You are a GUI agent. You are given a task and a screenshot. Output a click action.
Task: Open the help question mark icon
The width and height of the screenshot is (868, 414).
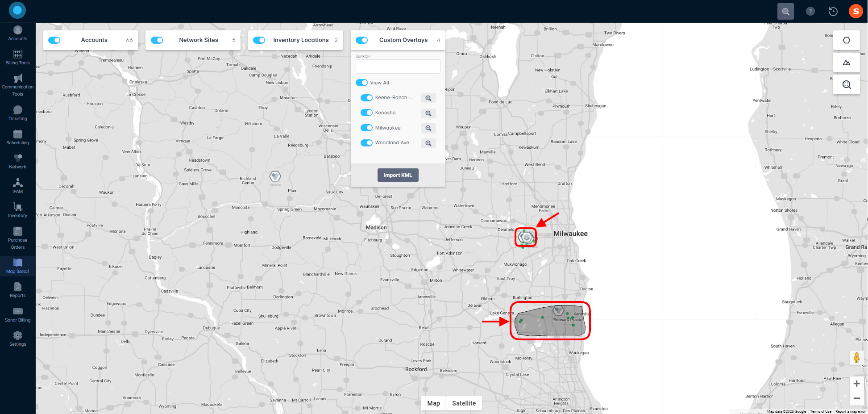(810, 11)
